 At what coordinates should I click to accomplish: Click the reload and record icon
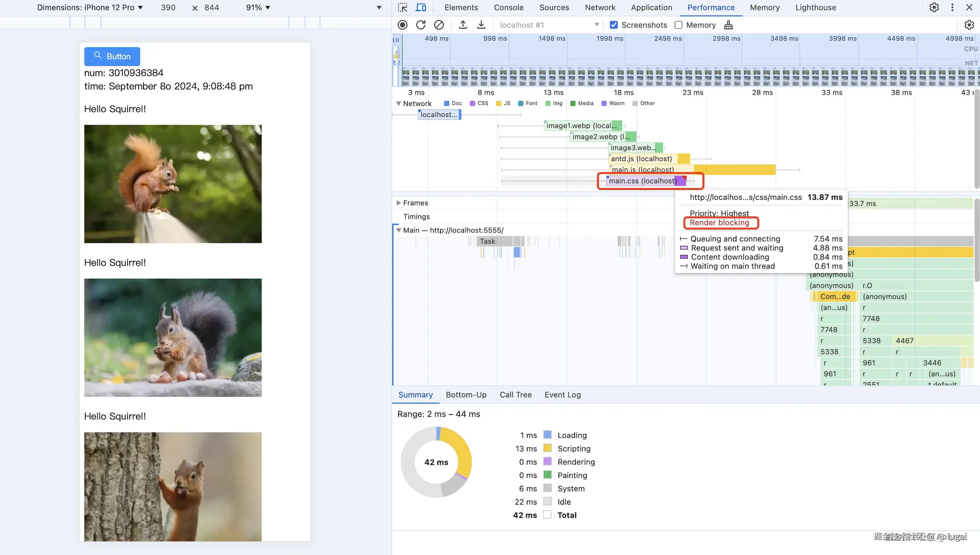tap(421, 25)
